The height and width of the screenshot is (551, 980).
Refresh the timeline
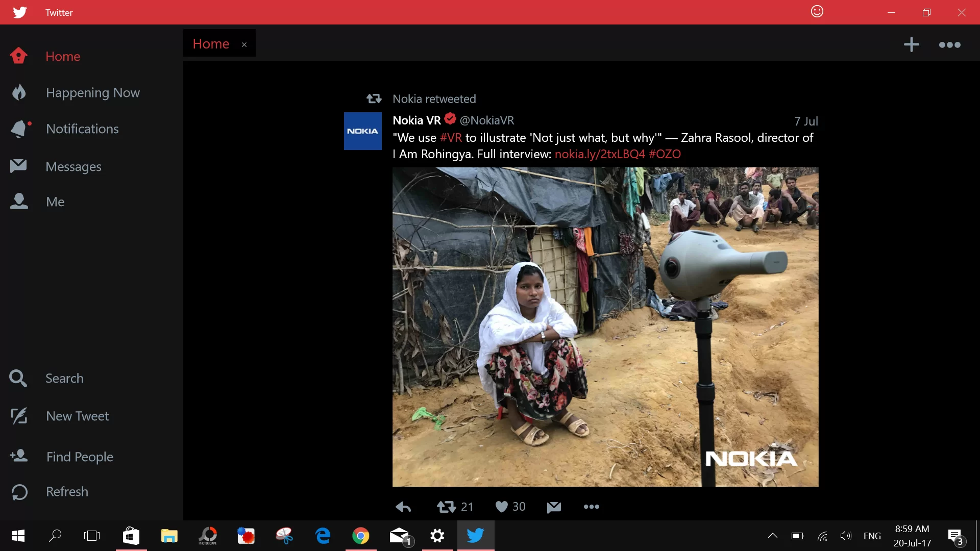67,491
